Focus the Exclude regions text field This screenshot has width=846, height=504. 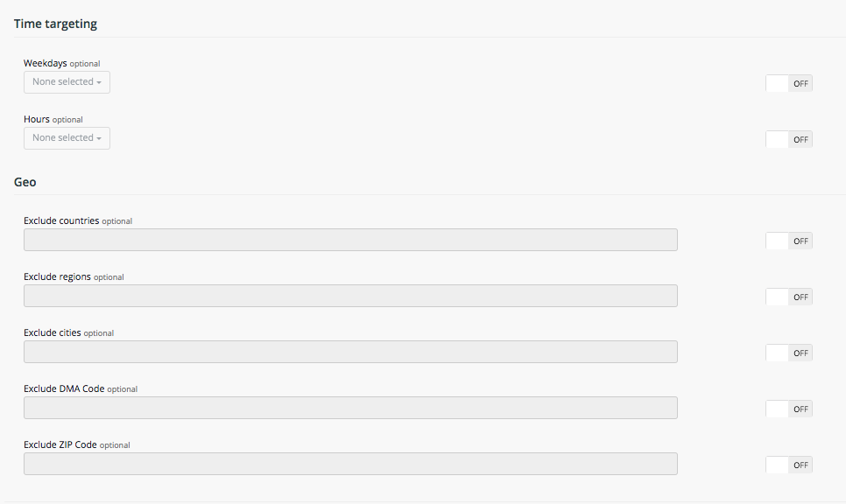tap(350, 296)
